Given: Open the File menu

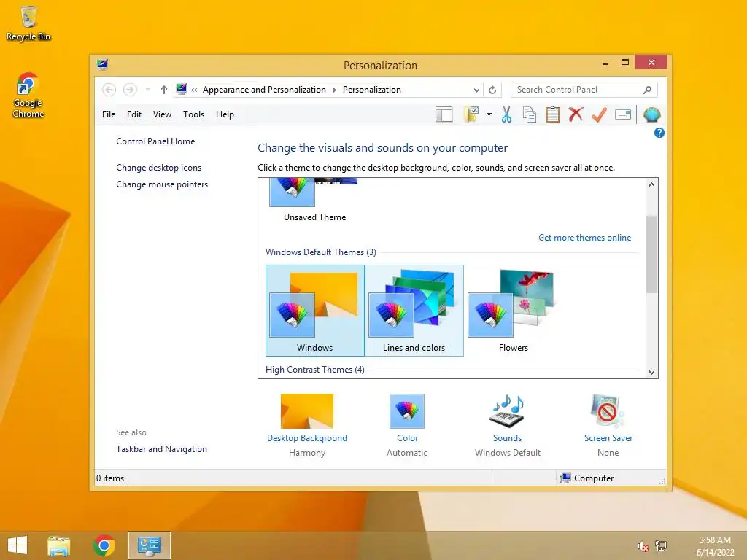Looking at the screenshot, I should coord(109,114).
